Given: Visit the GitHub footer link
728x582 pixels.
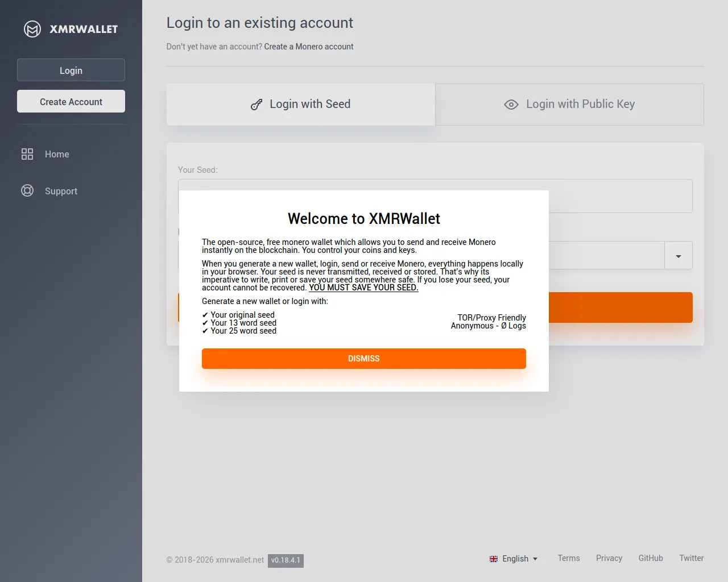Looking at the screenshot, I should pyautogui.click(x=651, y=558).
